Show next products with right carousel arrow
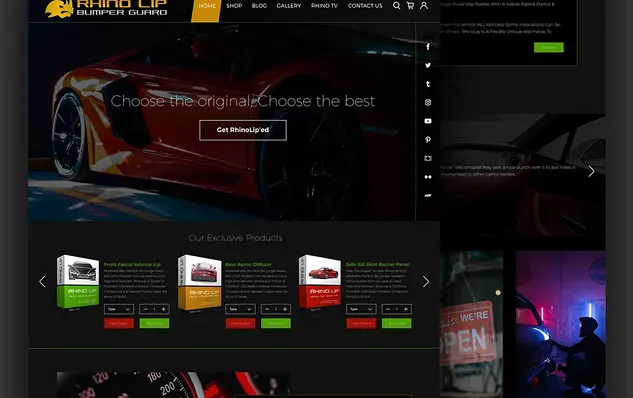Screen dimensions: 633x398 coord(425,281)
